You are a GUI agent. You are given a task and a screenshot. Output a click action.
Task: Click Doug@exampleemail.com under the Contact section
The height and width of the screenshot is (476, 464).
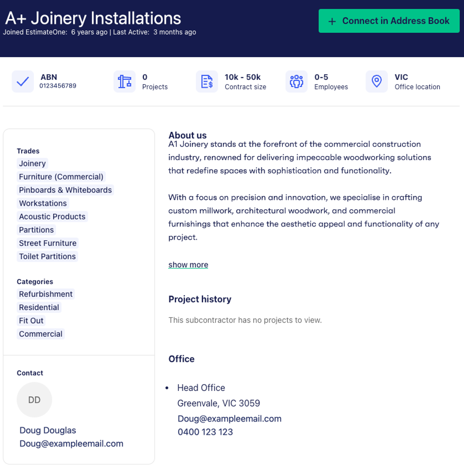click(x=71, y=444)
